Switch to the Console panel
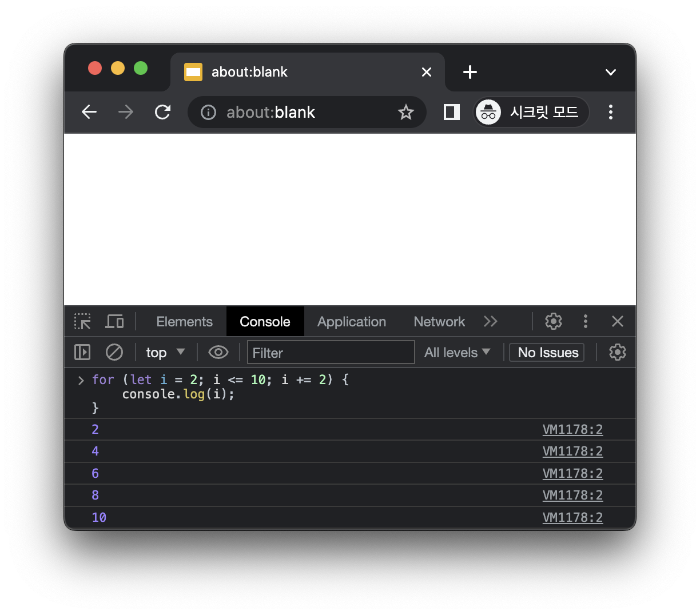 265,322
